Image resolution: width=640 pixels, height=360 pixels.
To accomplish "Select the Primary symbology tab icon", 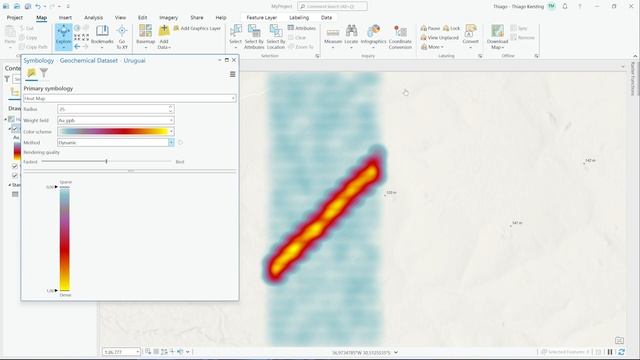I will point(31,73).
